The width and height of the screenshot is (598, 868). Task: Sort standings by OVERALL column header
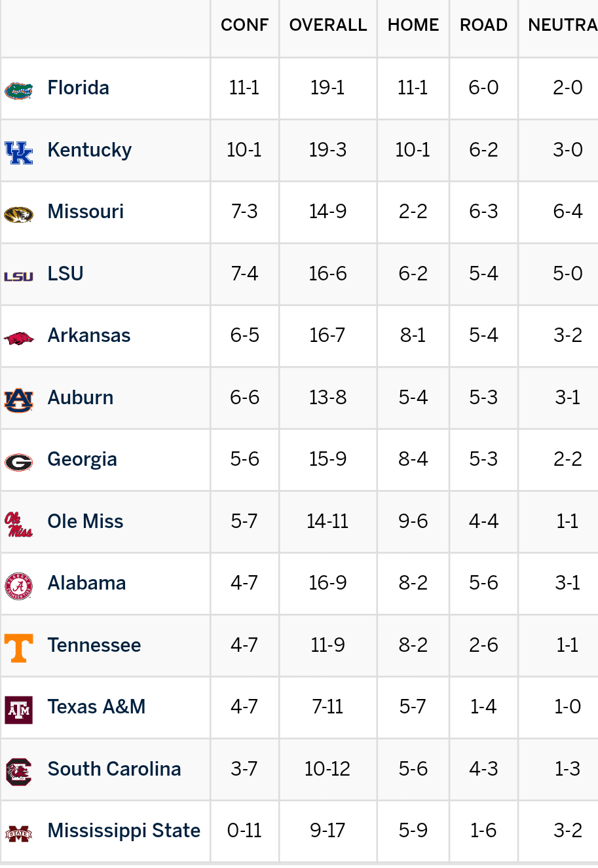click(327, 25)
